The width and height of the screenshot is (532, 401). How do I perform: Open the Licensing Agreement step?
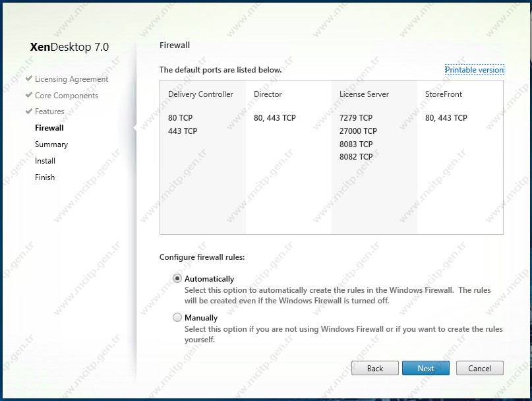coord(71,79)
